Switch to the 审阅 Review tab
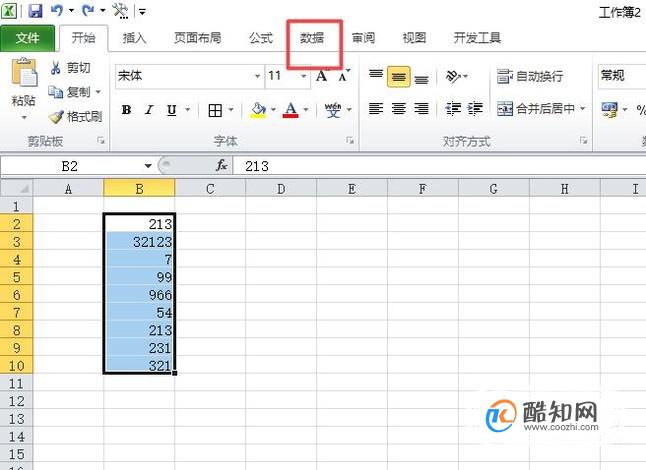This screenshot has height=470, width=646. coord(363,38)
